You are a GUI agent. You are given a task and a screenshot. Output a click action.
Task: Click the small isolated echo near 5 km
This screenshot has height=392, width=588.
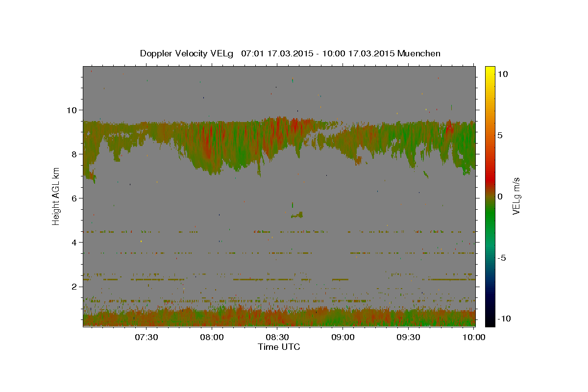click(x=297, y=214)
